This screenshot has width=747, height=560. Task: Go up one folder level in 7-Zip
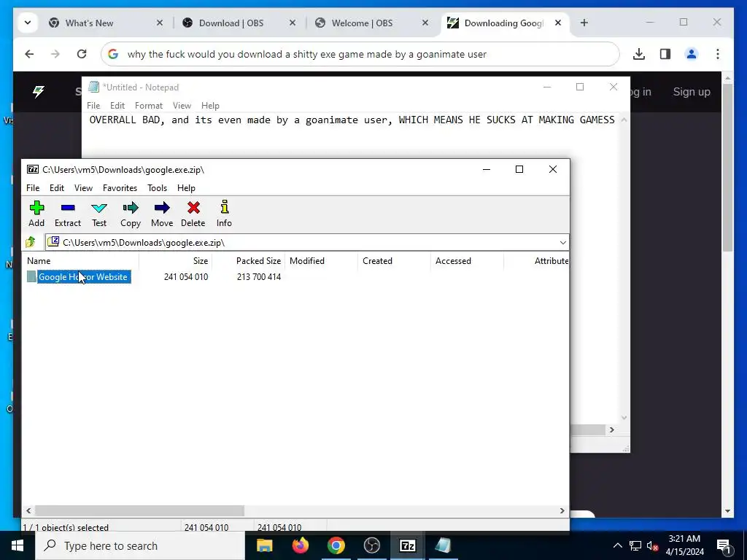[x=31, y=242]
